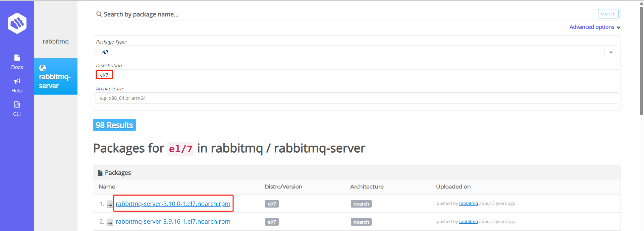Click the noarch badge in the 3.10.0 row

[x=361, y=204]
